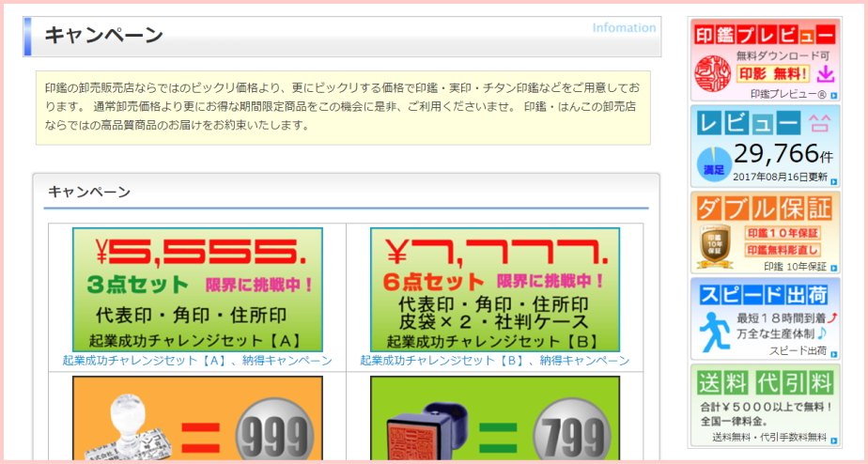This screenshot has height=464, width=868.
Task: Click the yellow campaign description box
Action: coord(343,107)
